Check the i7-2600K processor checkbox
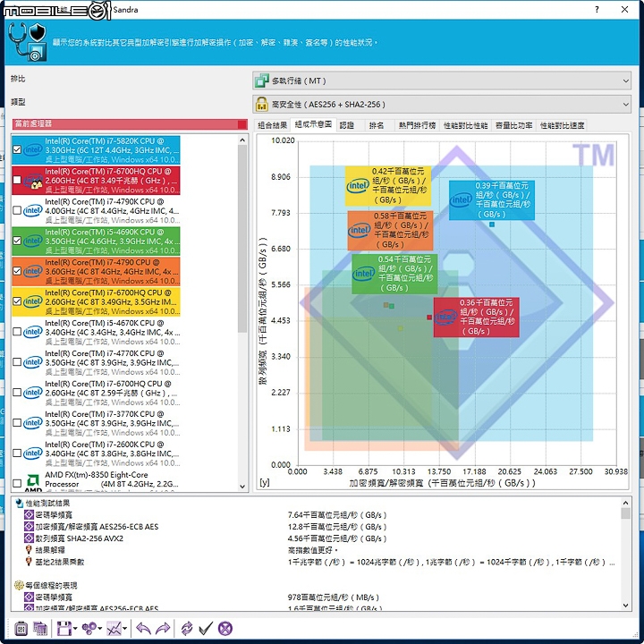Screen dimensions: 644x644 (17, 453)
